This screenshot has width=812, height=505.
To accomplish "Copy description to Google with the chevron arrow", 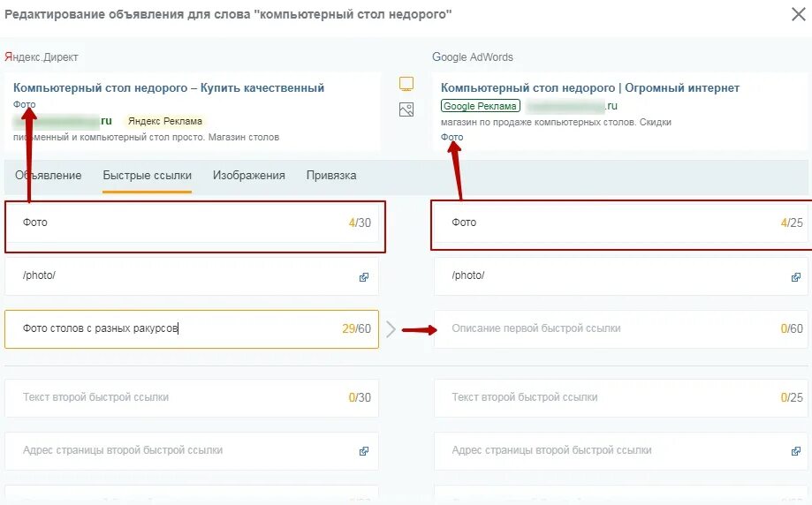I will click(391, 329).
